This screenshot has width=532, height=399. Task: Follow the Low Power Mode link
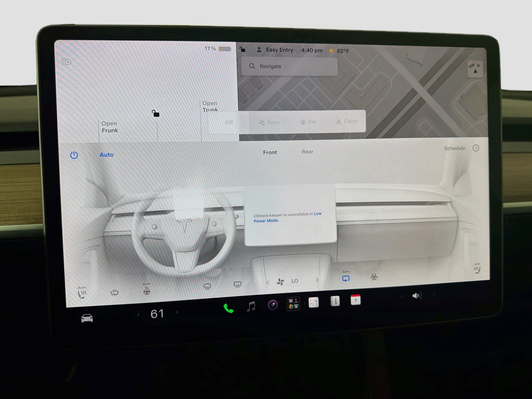(x=287, y=217)
